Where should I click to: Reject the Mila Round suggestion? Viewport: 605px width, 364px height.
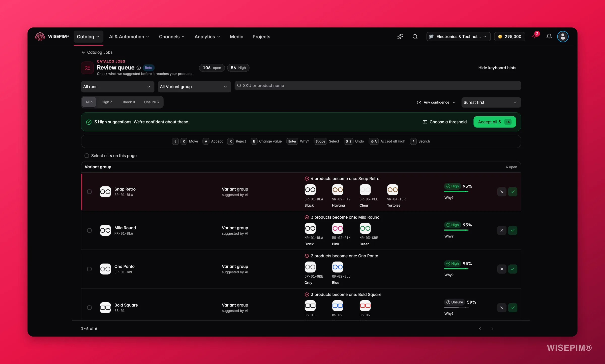[502, 230]
